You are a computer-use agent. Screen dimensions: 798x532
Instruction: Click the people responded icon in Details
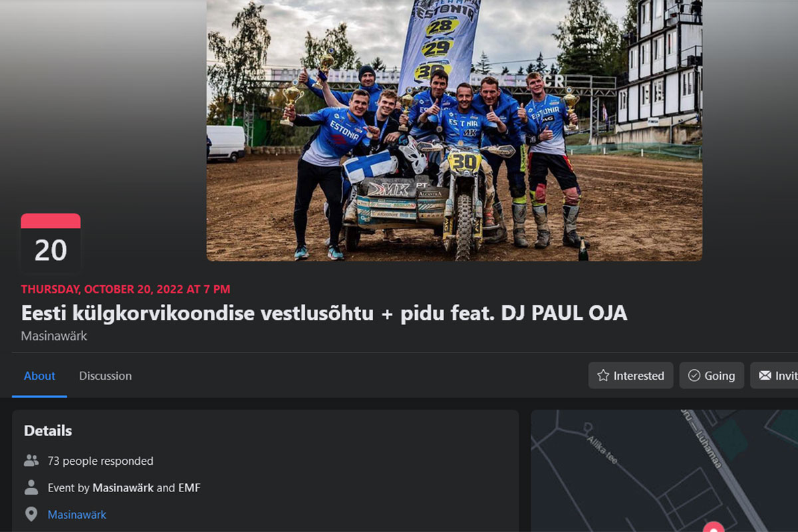tap(31, 460)
